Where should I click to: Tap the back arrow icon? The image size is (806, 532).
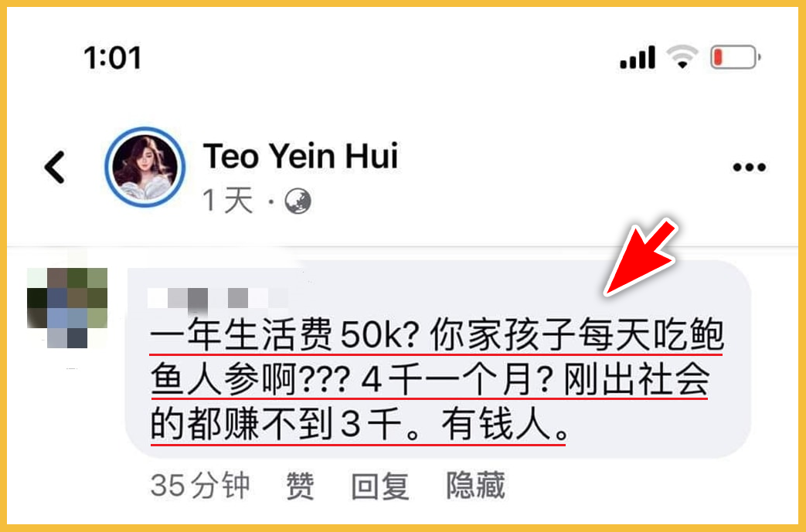pos(55,167)
